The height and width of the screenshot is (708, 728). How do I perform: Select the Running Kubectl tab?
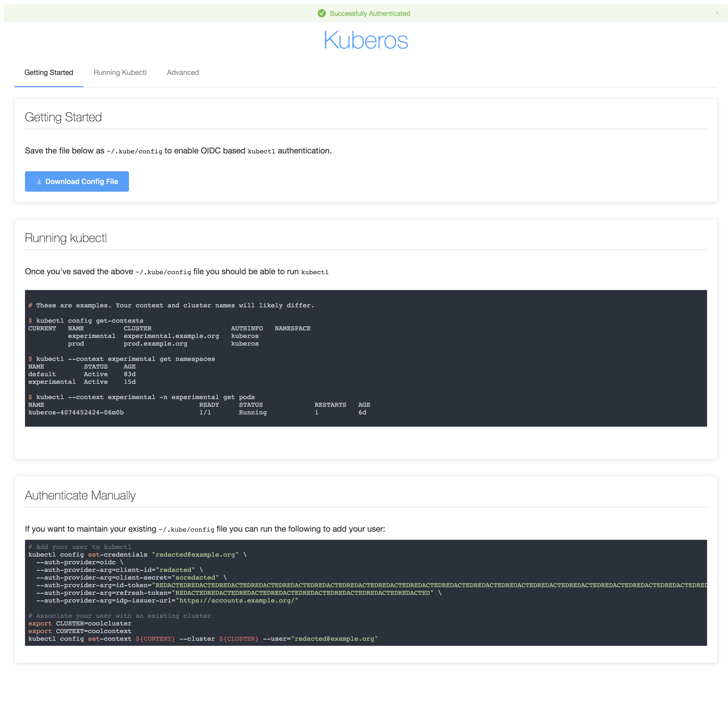pos(120,72)
